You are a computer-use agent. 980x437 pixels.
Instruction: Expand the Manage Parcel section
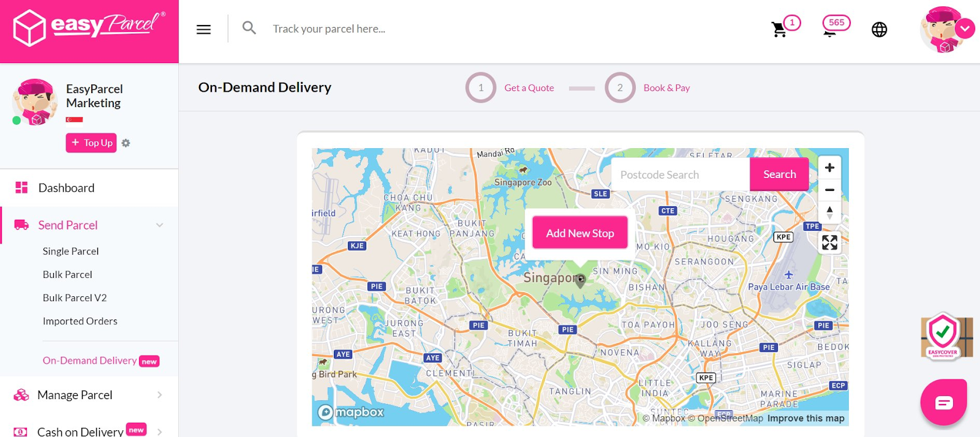(x=159, y=395)
